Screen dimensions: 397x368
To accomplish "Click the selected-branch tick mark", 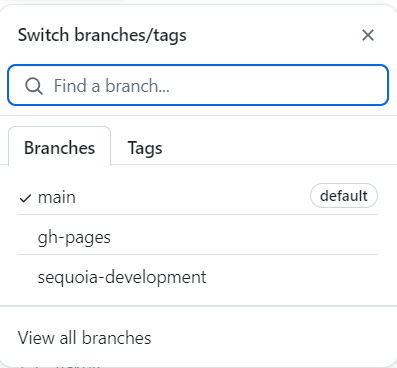I will (25, 198).
